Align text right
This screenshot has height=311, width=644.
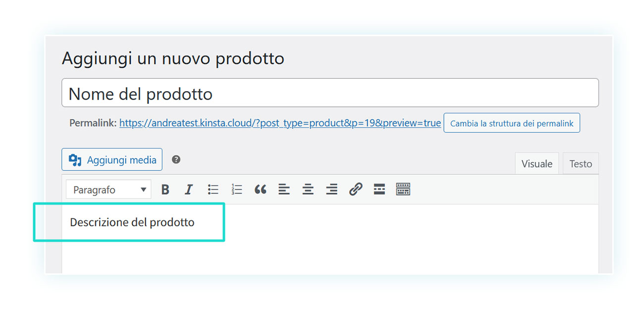point(332,190)
